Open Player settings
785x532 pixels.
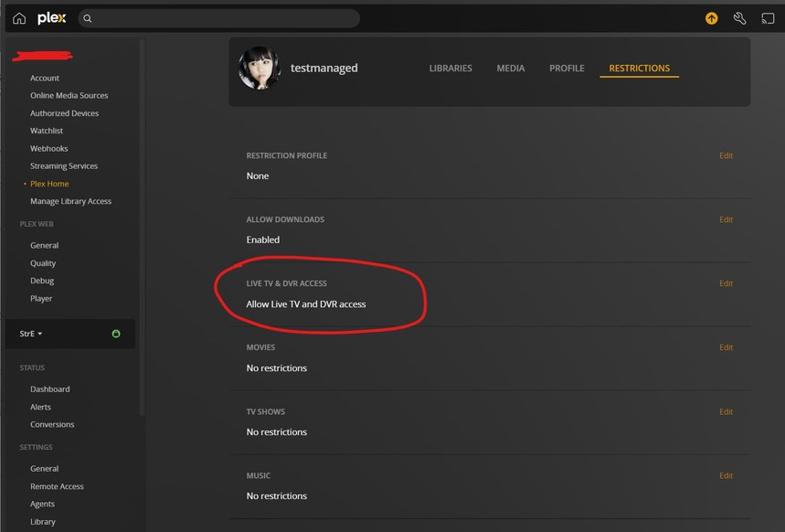(x=41, y=299)
